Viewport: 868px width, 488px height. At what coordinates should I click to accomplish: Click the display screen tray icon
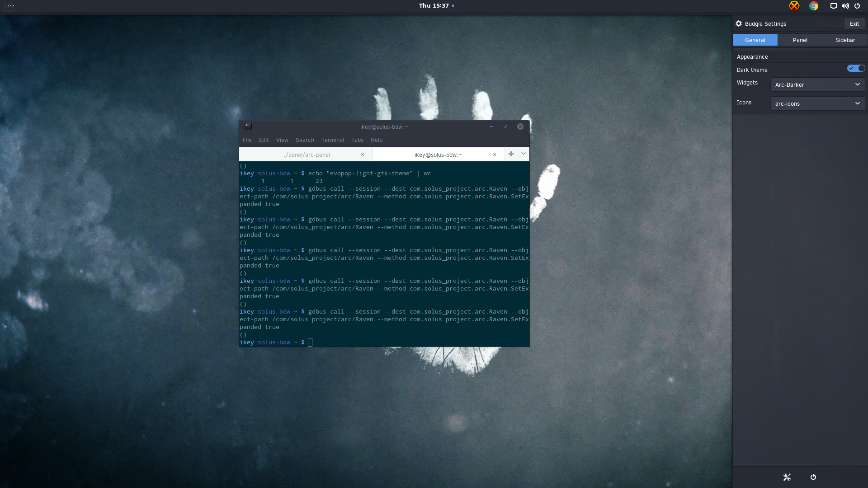coord(833,6)
